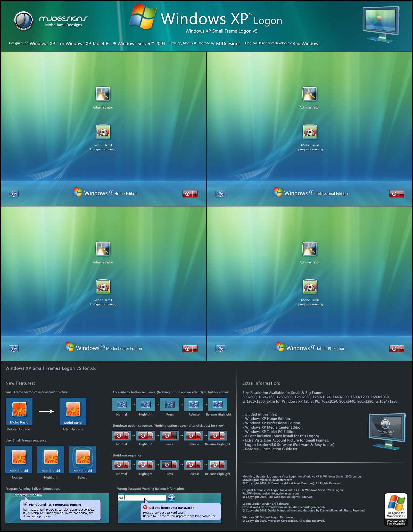Click 'Administrator' name in Tablet PC Edition panel

[310, 262]
